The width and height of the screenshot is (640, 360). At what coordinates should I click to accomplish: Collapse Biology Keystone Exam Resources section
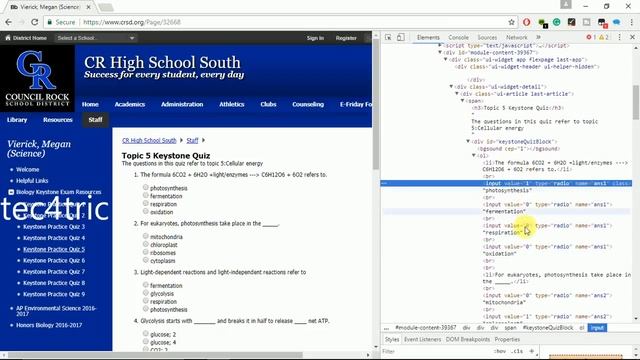tap(11, 192)
